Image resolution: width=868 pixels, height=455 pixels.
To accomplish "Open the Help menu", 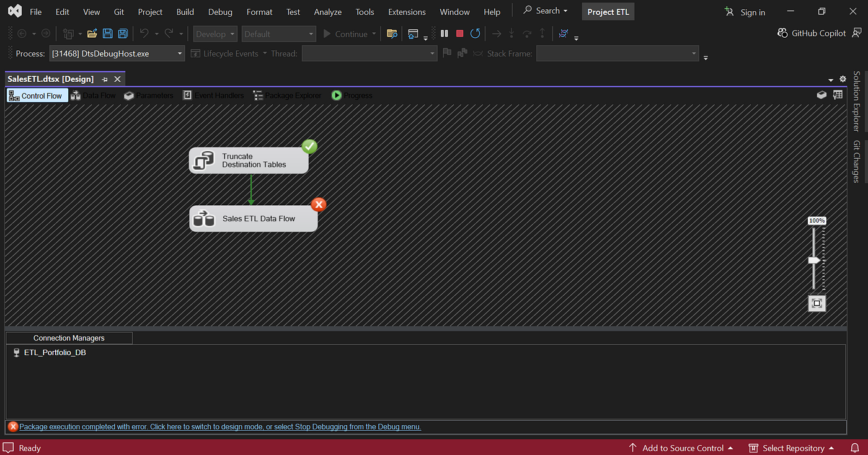I will point(492,12).
